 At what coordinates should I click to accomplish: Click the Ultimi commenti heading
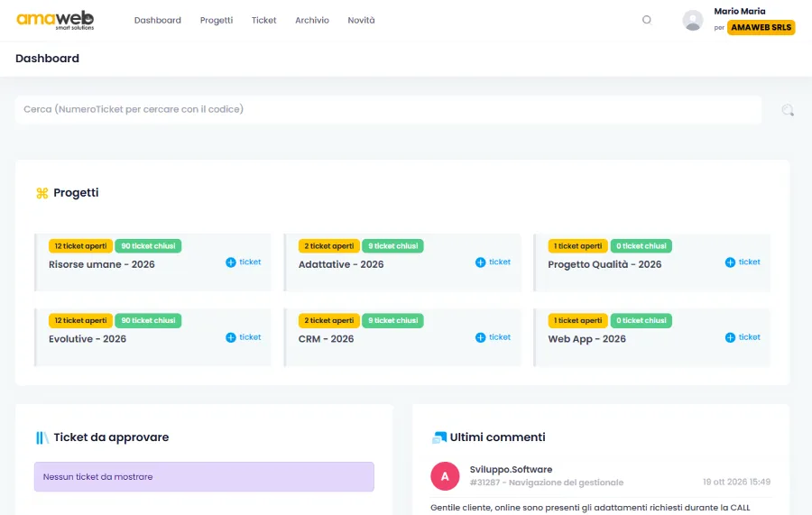point(497,437)
